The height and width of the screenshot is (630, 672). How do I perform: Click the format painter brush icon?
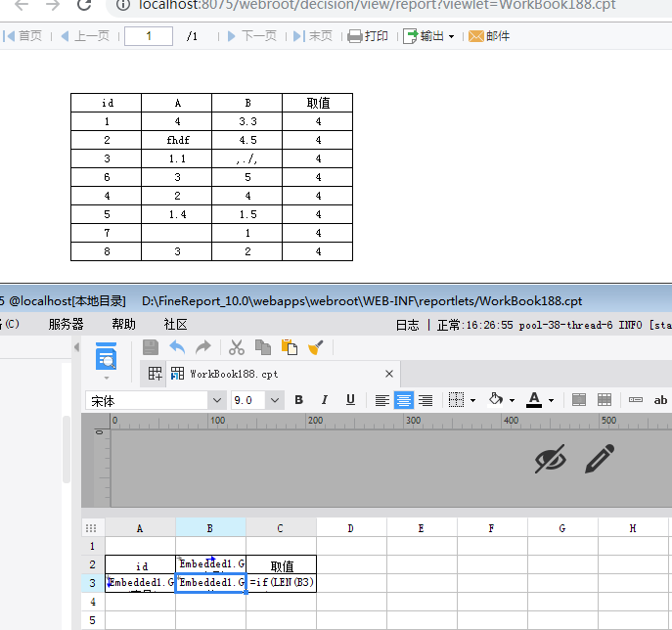[316, 347]
